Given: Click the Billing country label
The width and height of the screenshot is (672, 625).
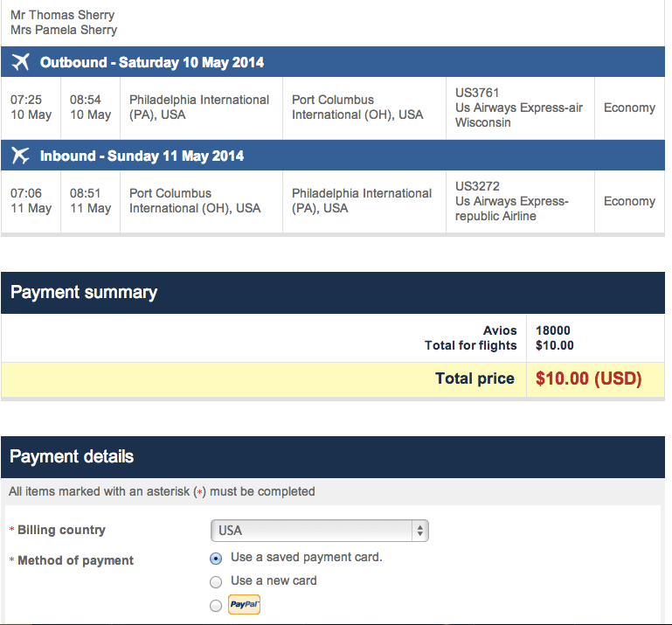Looking at the screenshot, I should [x=61, y=530].
